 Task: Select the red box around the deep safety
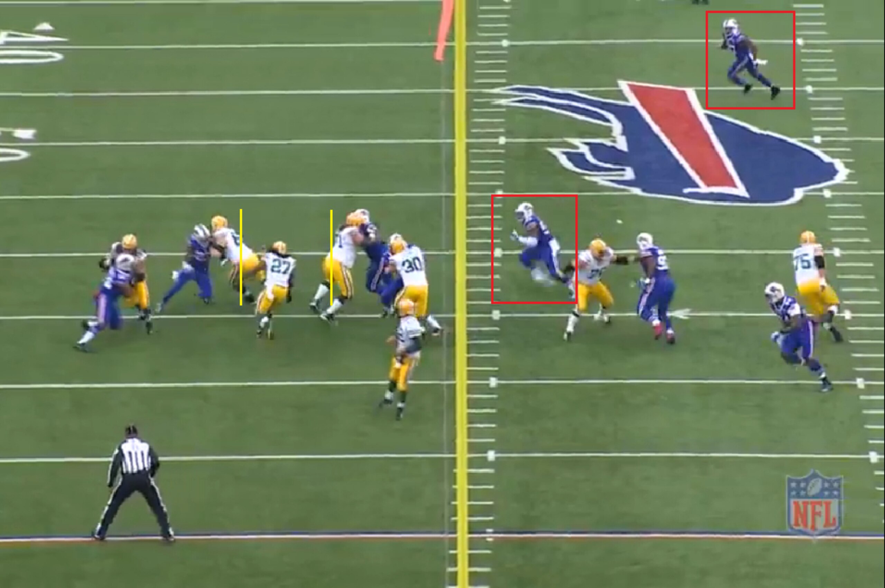[x=750, y=60]
